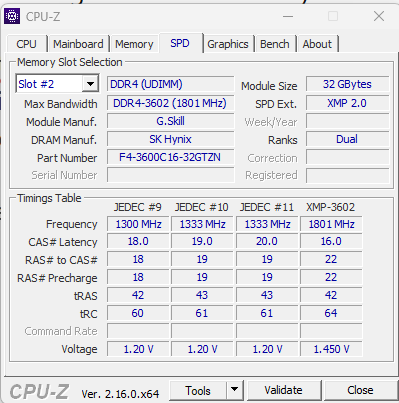Click the 18.0 CAS# Latency cell
399x403 pixels.
coord(138,241)
